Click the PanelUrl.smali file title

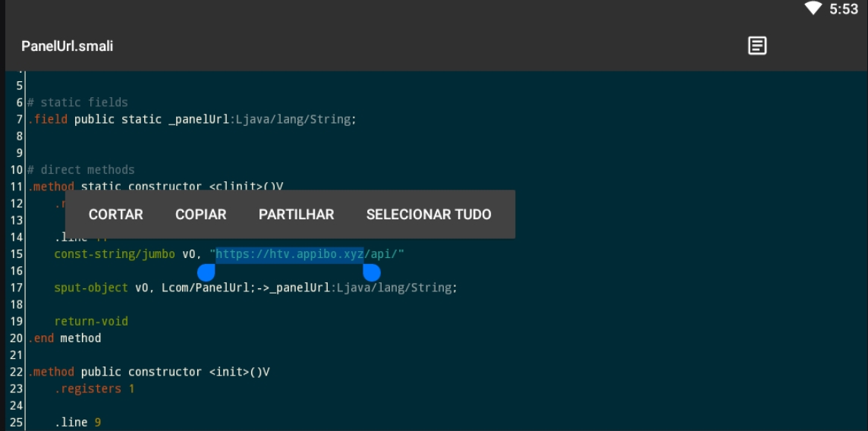coord(68,46)
